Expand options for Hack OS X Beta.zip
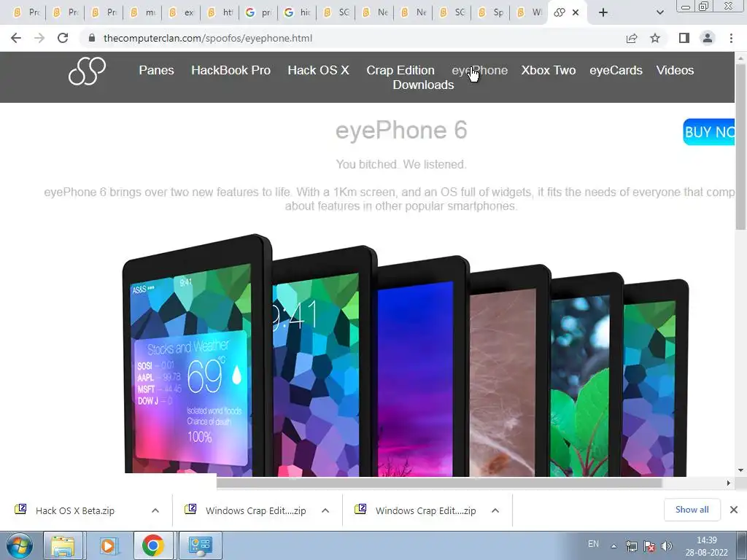Screen dimensions: 747x560 point(155,510)
